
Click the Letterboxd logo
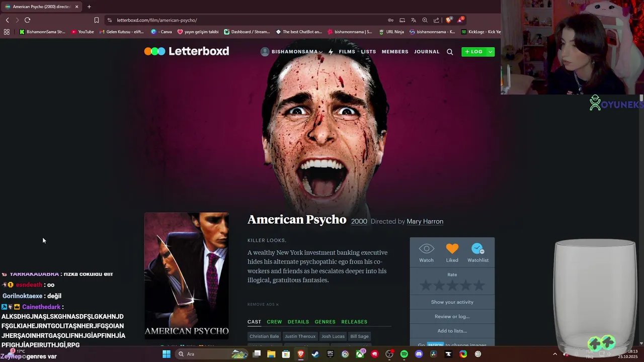(187, 51)
